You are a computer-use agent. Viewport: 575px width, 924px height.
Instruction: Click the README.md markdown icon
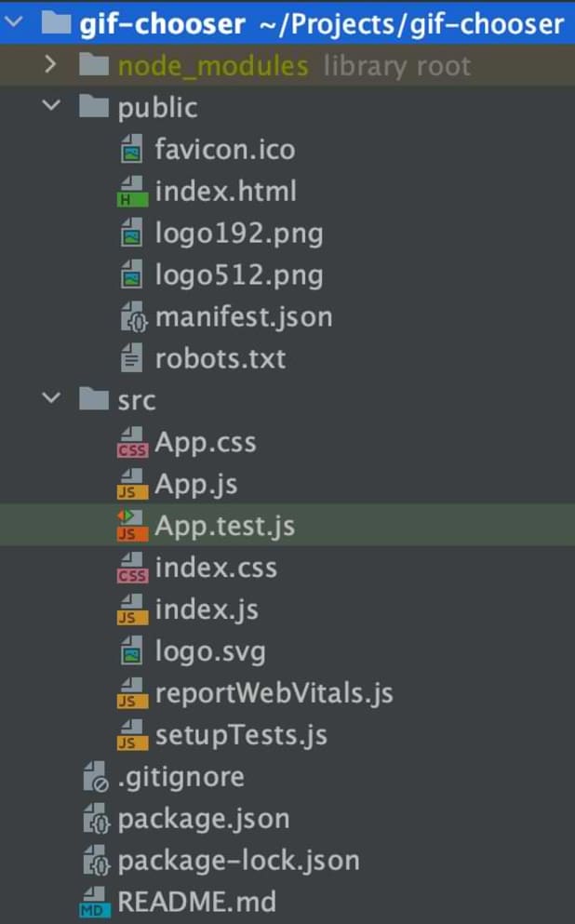pos(94,903)
